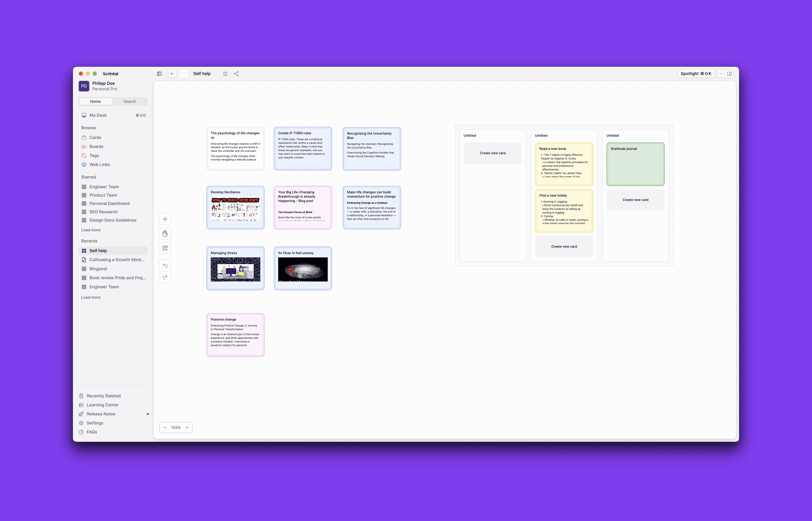Click the back navigation arrow

click(x=172, y=74)
